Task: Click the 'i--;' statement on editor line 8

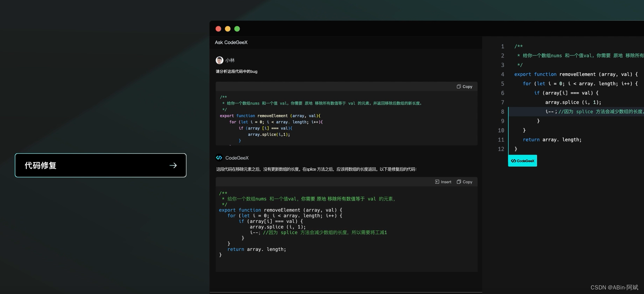Action: (551, 112)
